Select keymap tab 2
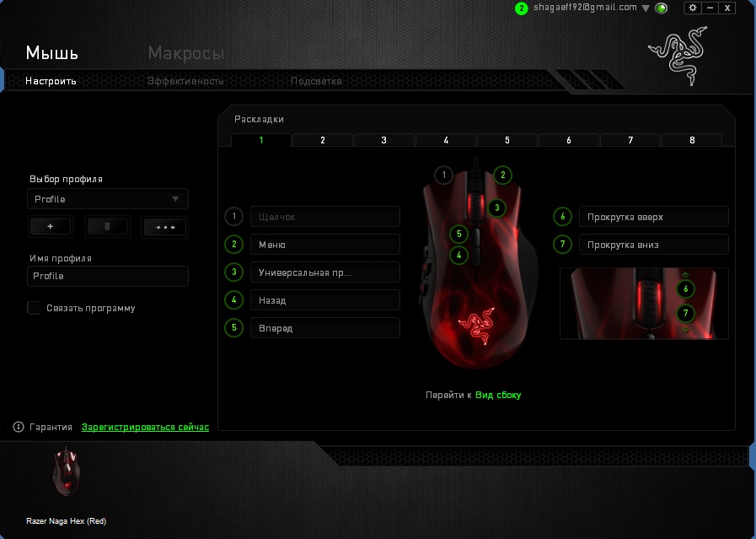The width and height of the screenshot is (756, 539). point(323,140)
